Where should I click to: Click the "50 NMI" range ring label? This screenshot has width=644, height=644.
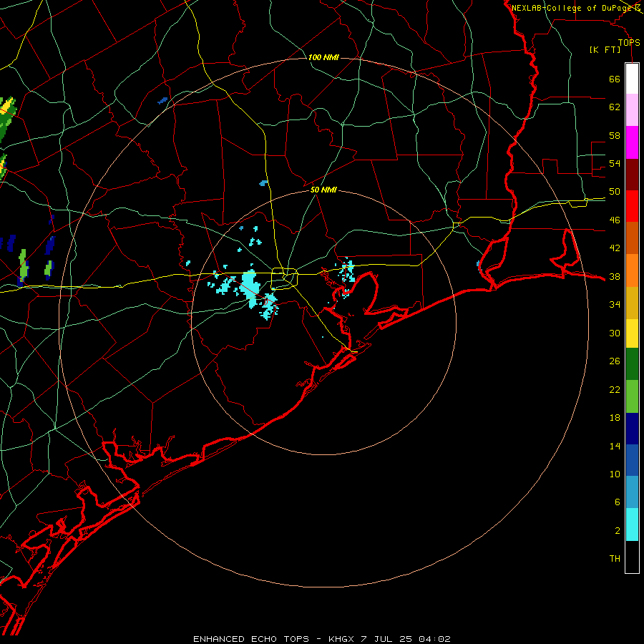click(x=323, y=190)
